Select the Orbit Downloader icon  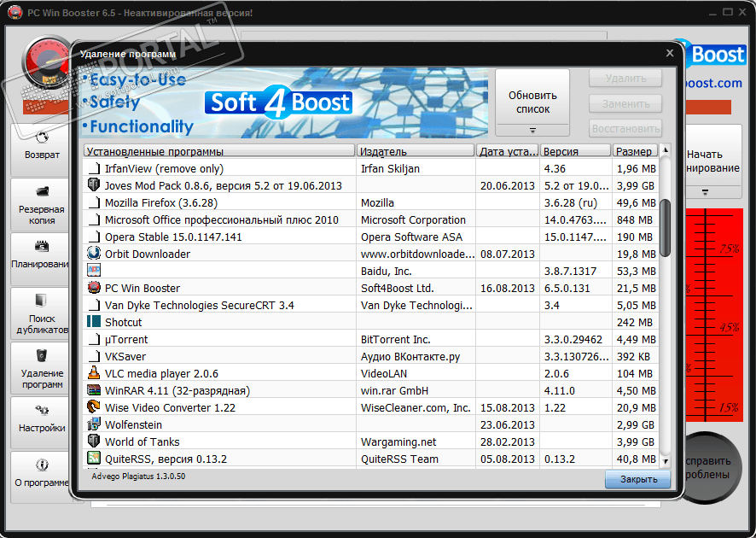[x=94, y=254]
